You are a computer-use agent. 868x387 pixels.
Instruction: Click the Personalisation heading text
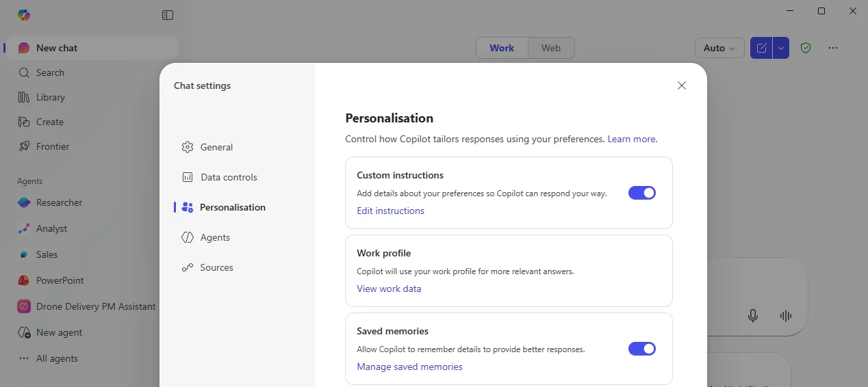[390, 118]
